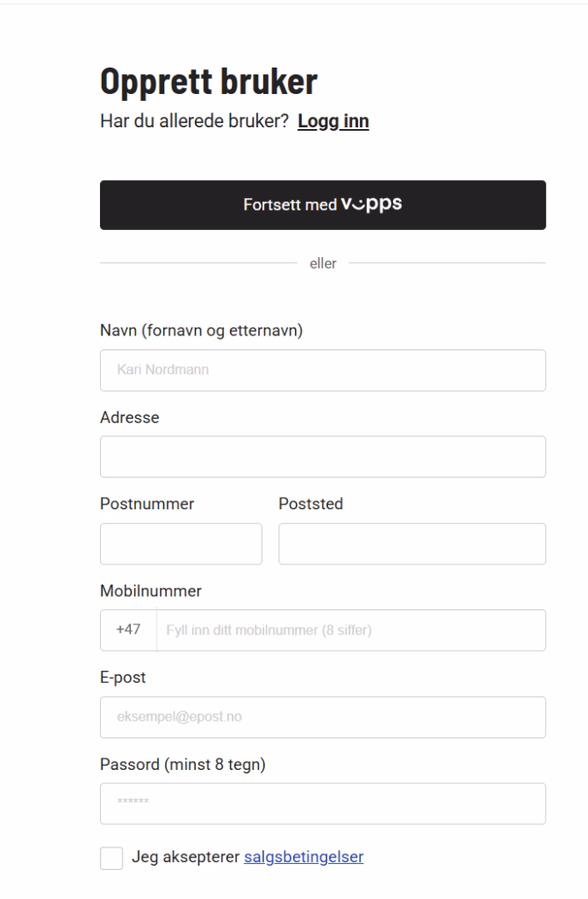This screenshot has width=588, height=899.
Task: Click the Mobilnummer label text
Action: [x=151, y=591]
